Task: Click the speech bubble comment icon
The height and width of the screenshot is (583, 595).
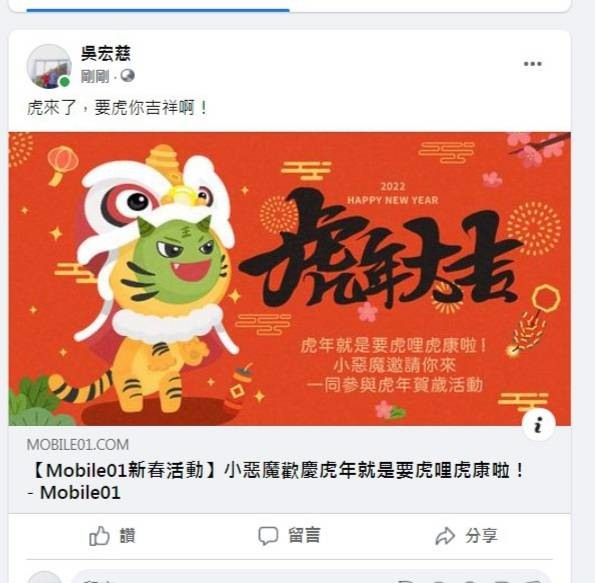Action: pyautogui.click(x=268, y=536)
